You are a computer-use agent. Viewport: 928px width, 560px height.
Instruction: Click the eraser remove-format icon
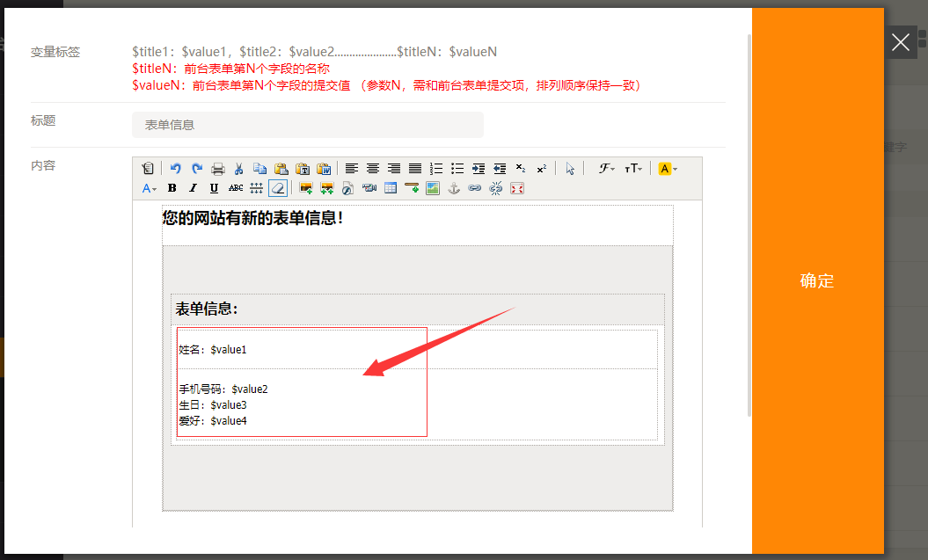pos(278,188)
